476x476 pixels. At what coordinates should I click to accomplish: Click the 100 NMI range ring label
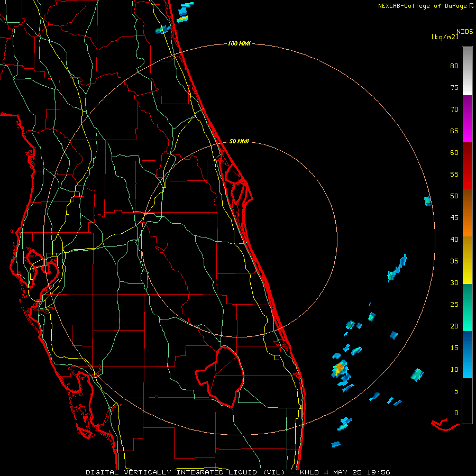tap(239, 44)
